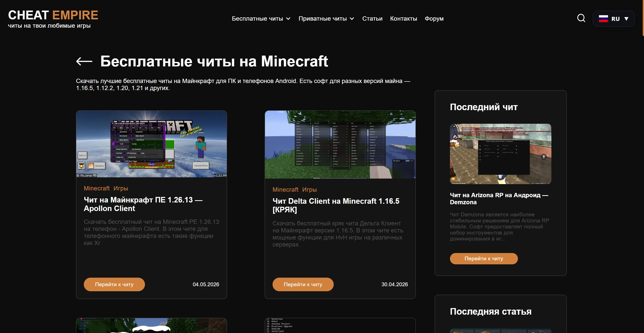Open the Бесплатные читы menu item
The image size is (644, 333).
click(257, 19)
